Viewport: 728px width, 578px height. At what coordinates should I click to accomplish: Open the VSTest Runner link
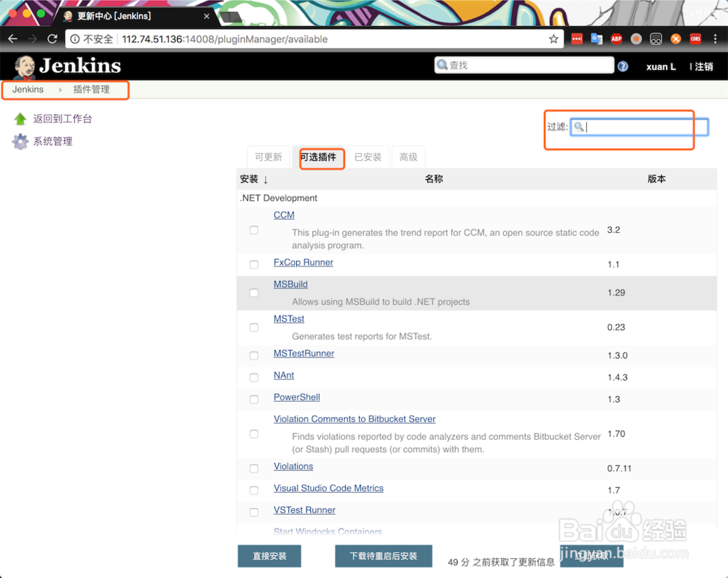pyautogui.click(x=304, y=510)
